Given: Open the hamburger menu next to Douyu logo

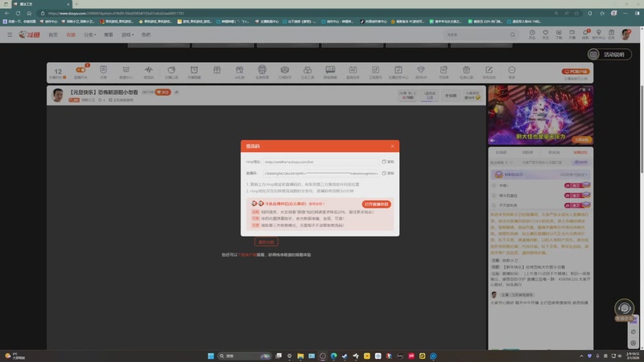Looking at the screenshot, I should pyautogui.click(x=10, y=35).
